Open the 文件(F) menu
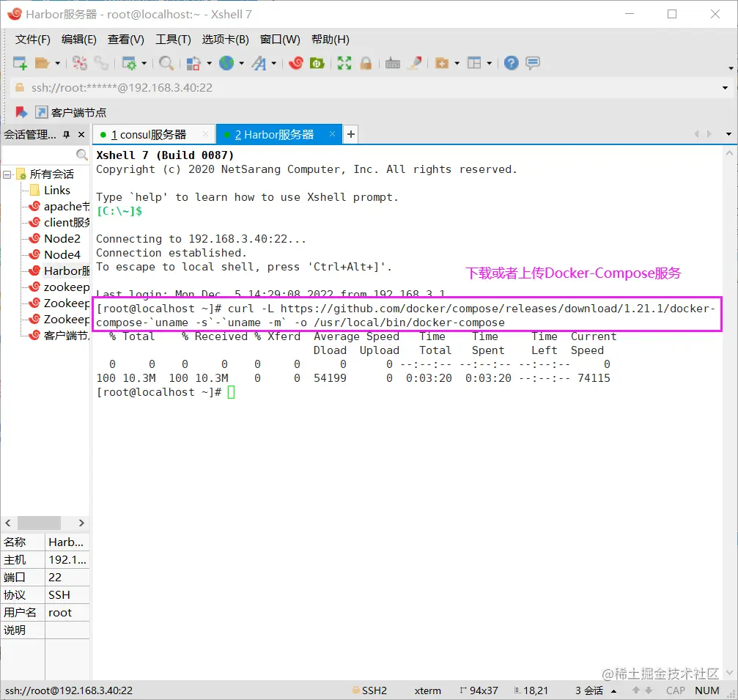Image resolution: width=738 pixels, height=700 pixels. [x=32, y=40]
